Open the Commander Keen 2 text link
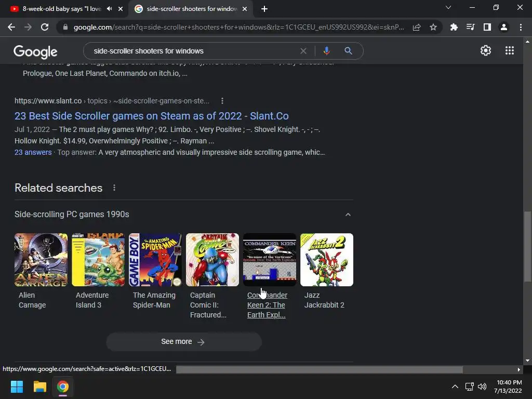Image resolution: width=532 pixels, height=399 pixels. click(268, 305)
